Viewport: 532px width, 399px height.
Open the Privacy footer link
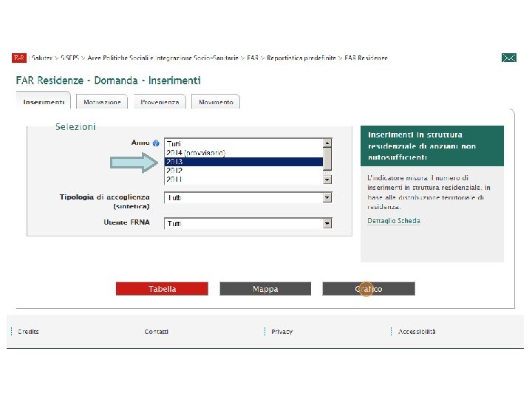point(282,332)
